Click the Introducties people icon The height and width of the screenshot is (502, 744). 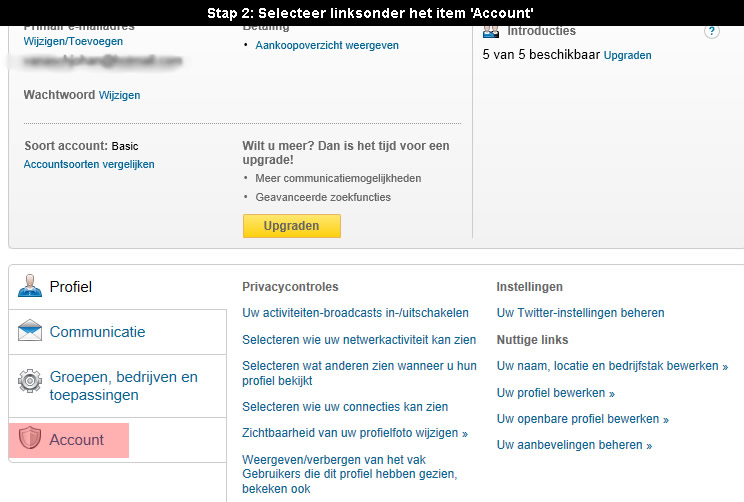point(491,32)
